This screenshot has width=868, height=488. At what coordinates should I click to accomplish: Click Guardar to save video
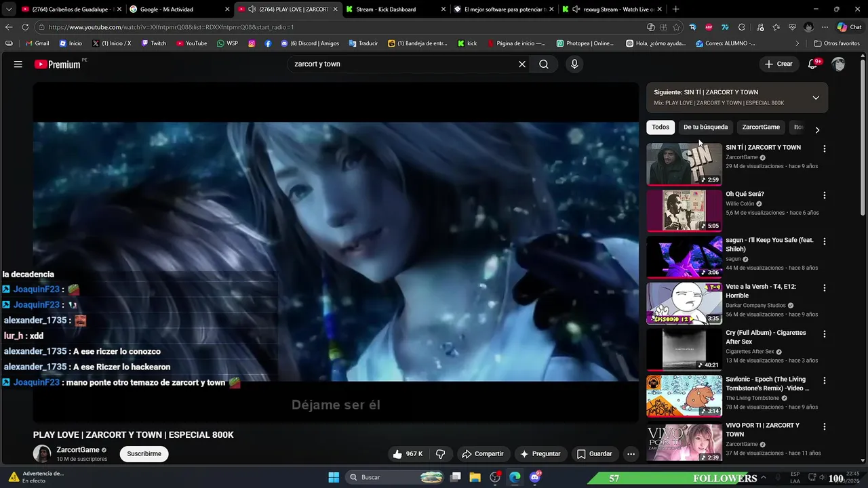(594, 454)
